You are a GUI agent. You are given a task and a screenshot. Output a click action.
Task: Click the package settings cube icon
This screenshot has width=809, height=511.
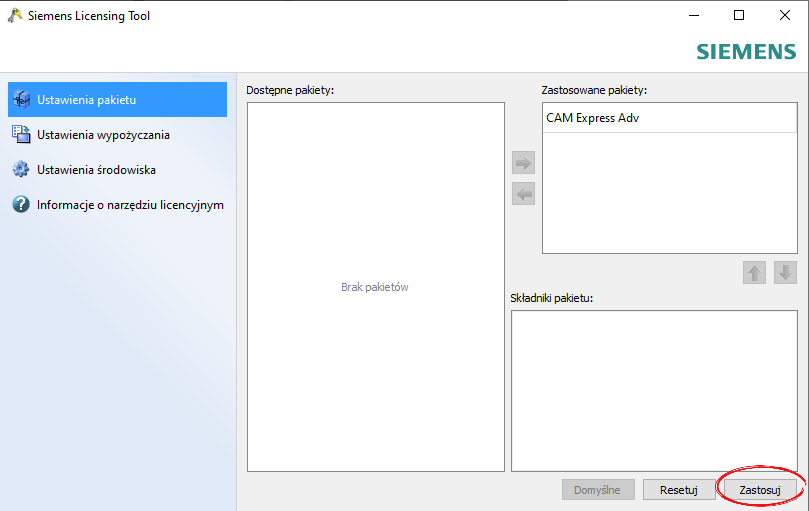[21, 99]
